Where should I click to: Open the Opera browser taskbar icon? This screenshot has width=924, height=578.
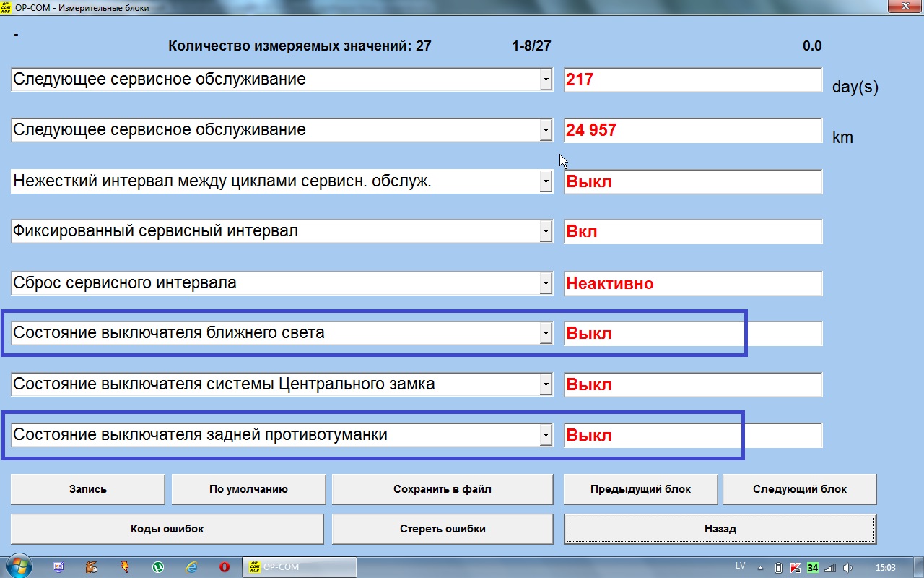pos(225,567)
